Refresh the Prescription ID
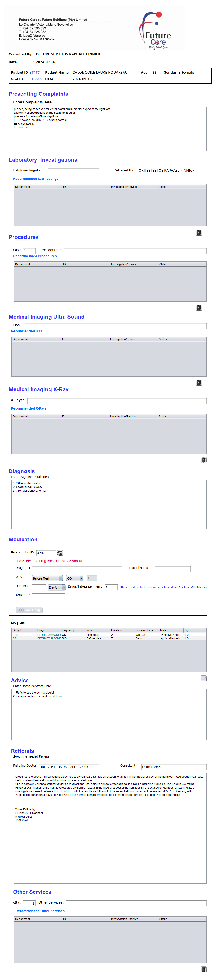The height and width of the screenshot is (980, 212). 60,553
